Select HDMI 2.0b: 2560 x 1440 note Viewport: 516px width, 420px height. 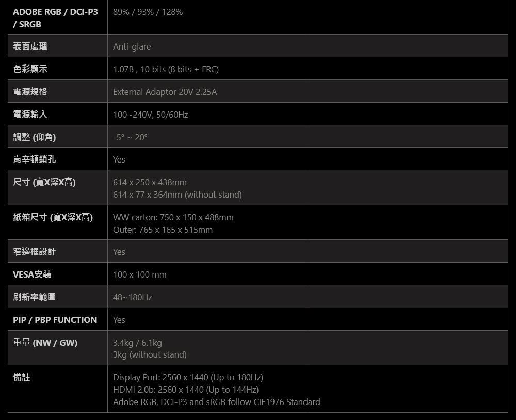click(186, 390)
